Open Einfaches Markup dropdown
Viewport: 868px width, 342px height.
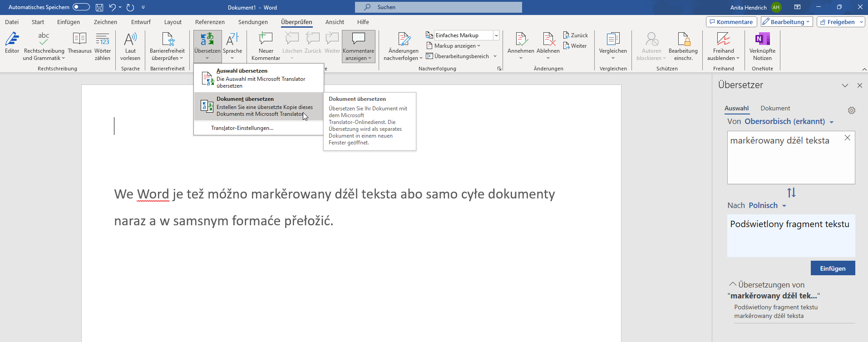click(x=496, y=35)
